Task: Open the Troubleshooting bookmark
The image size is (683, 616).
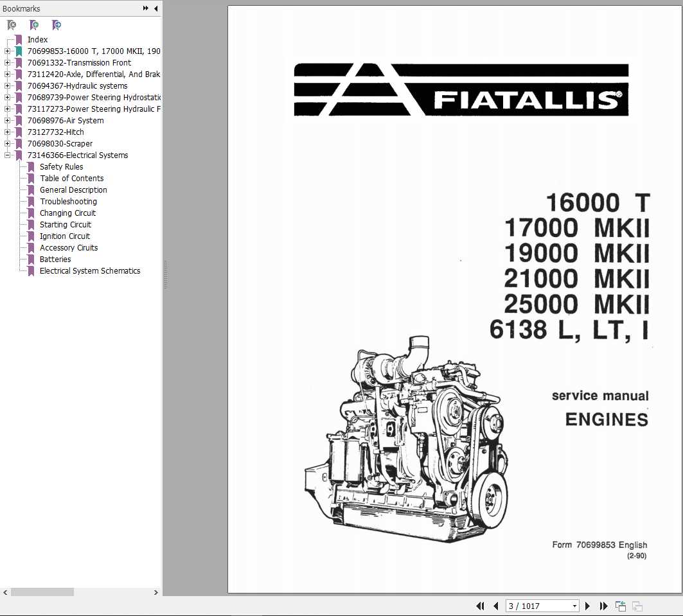Action: (68, 201)
